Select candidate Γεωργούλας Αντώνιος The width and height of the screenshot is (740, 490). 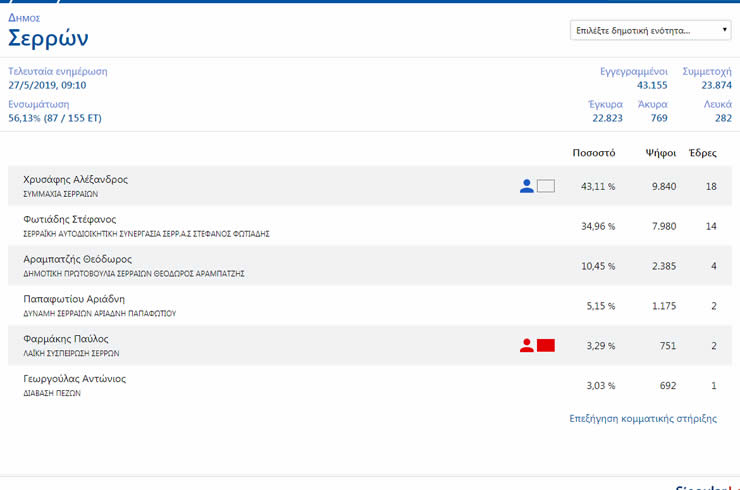(74, 379)
